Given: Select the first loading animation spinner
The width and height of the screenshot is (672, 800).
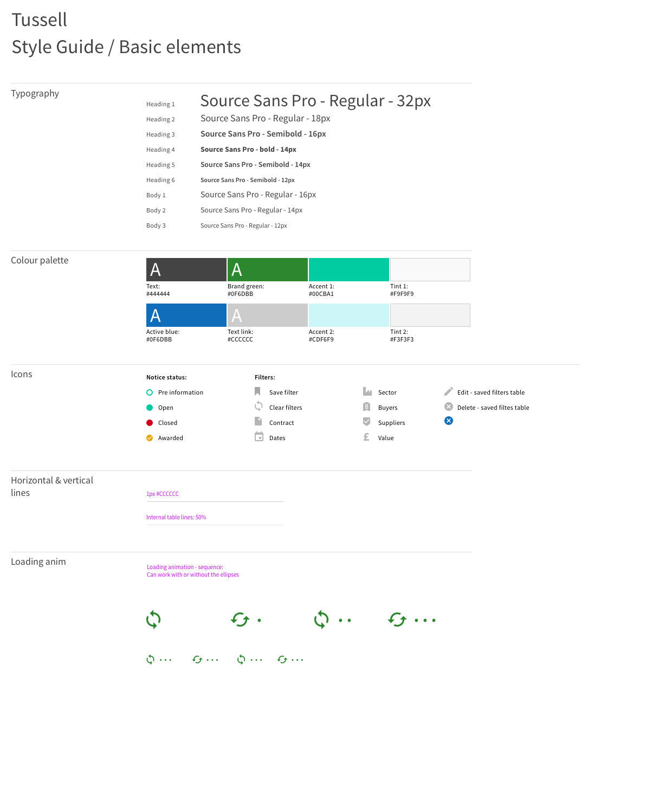Looking at the screenshot, I should [153, 620].
